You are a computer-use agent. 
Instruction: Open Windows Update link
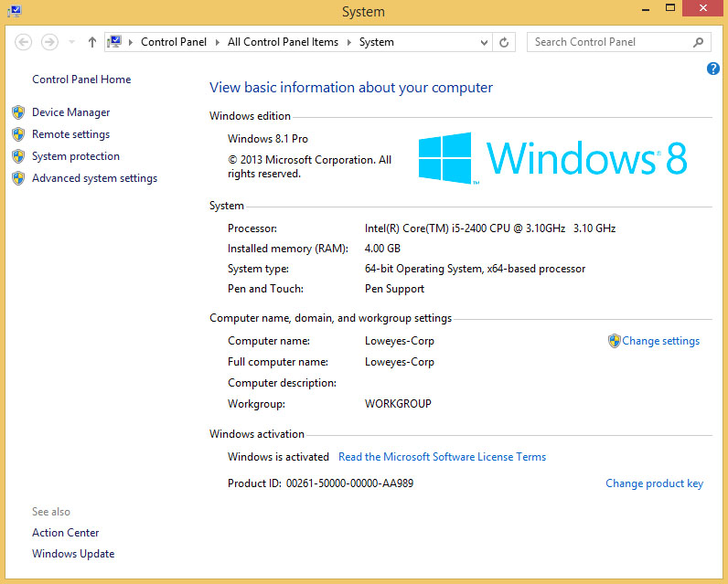click(73, 554)
